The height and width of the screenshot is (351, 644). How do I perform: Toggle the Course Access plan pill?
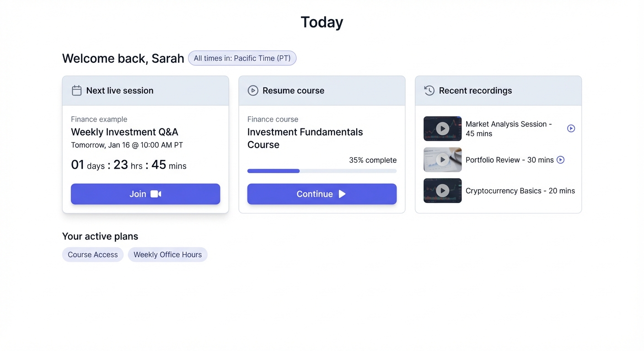click(x=93, y=255)
